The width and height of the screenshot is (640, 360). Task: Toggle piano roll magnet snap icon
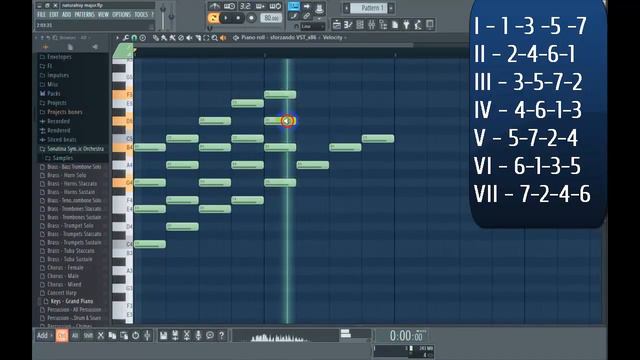[134, 38]
